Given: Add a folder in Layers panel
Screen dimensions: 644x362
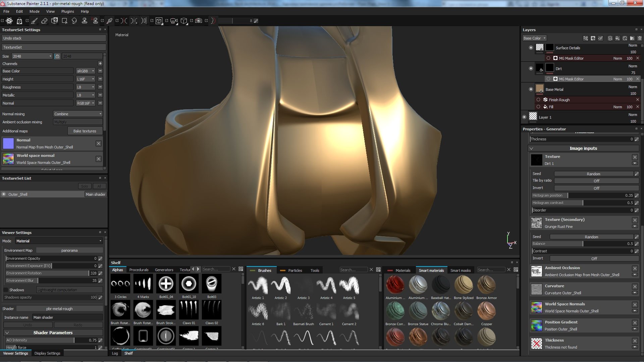Looking at the screenshot, I should (632, 38).
